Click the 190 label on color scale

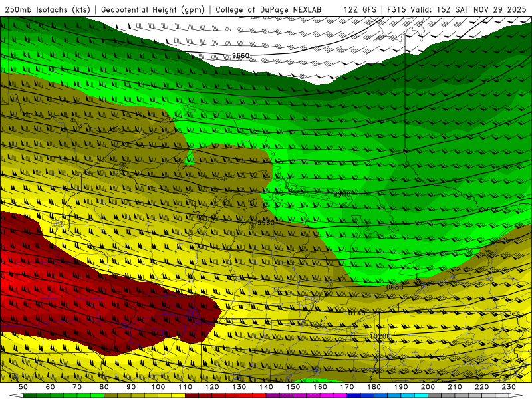(x=401, y=387)
